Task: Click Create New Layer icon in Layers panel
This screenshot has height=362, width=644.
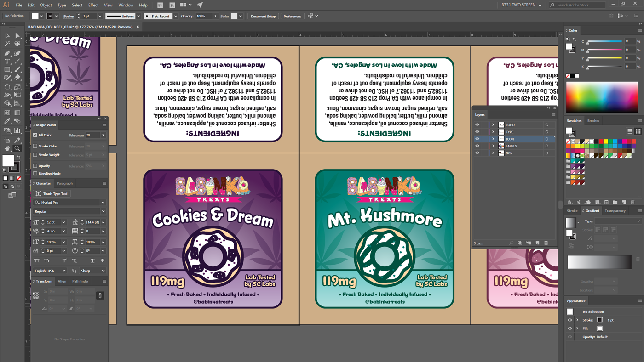Action: (x=537, y=243)
